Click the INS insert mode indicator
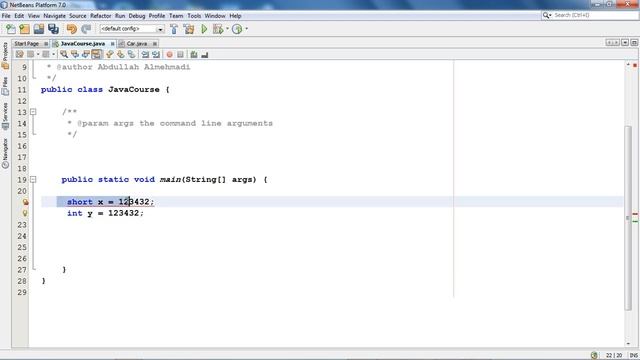Image resolution: width=640 pixels, height=360 pixels. point(633,356)
